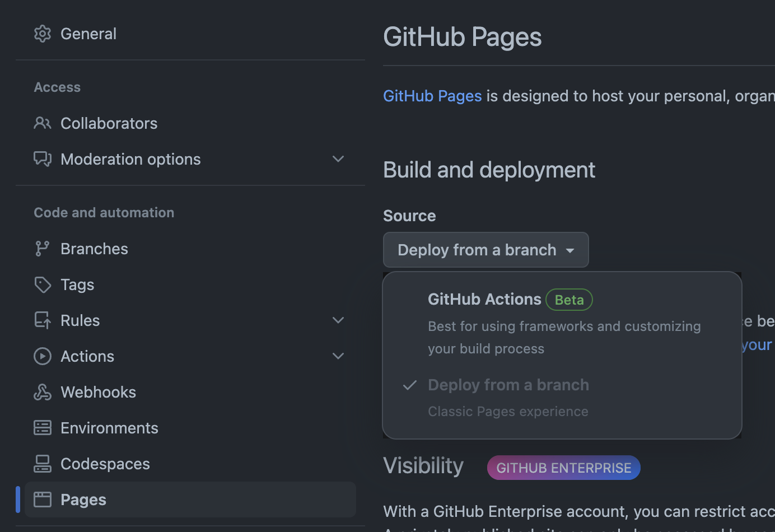
Task: Expand the Actions section chevron
Action: tap(338, 356)
